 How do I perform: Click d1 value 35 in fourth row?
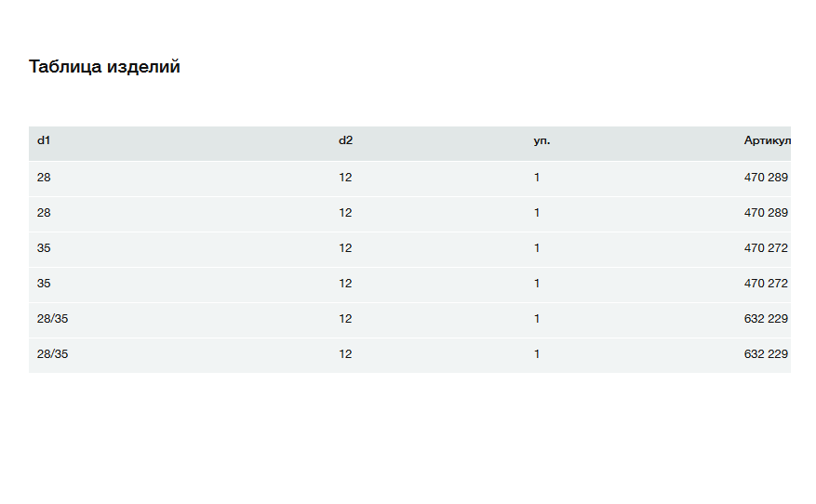tap(44, 284)
